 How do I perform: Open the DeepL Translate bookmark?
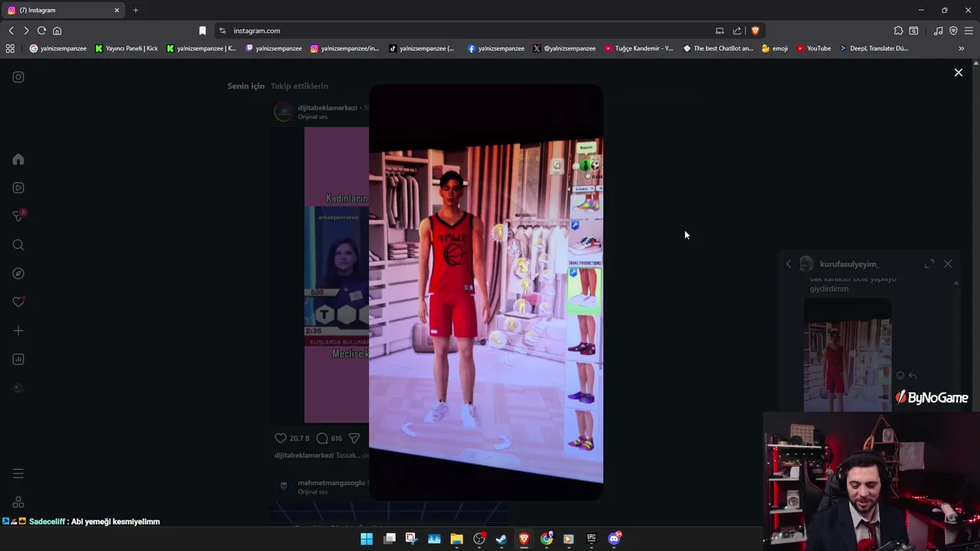coord(874,48)
